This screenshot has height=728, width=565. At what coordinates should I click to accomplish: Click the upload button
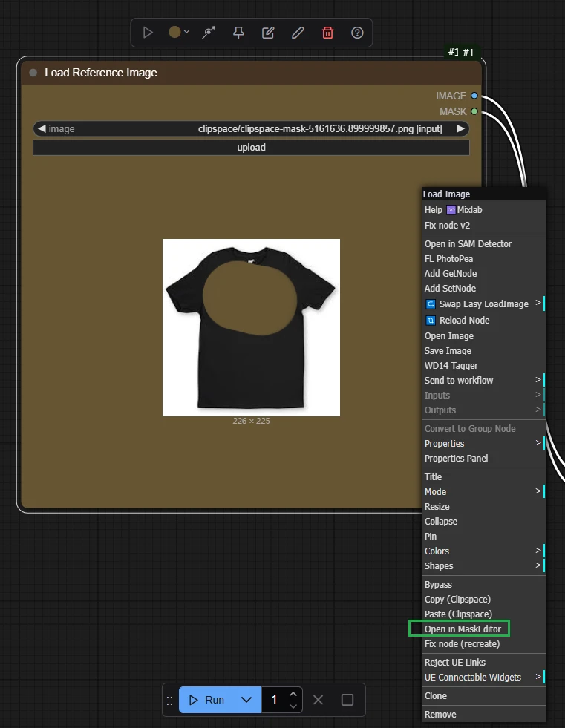(251, 148)
